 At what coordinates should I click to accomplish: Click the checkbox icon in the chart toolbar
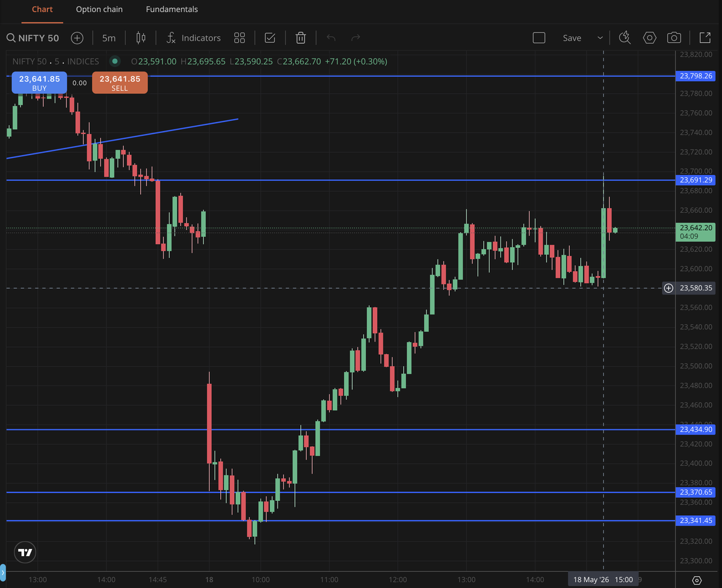point(270,38)
